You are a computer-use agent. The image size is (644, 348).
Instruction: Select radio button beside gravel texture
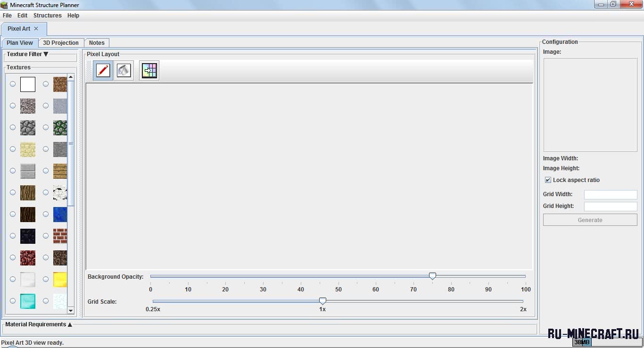point(13,106)
